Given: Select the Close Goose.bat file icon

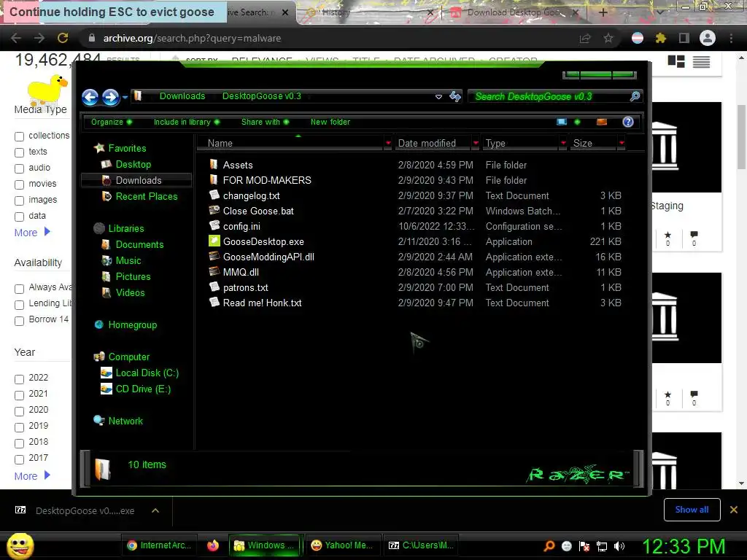Looking at the screenshot, I should [x=214, y=210].
